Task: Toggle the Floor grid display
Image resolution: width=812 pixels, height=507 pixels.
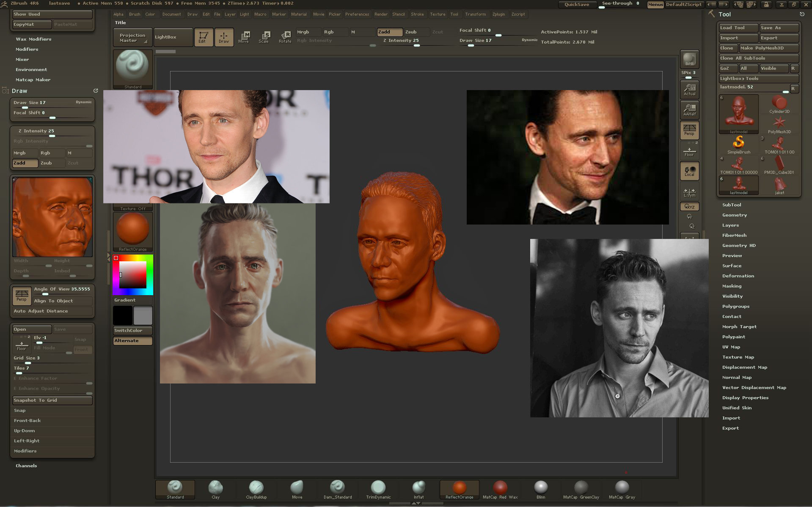Action: (689, 150)
